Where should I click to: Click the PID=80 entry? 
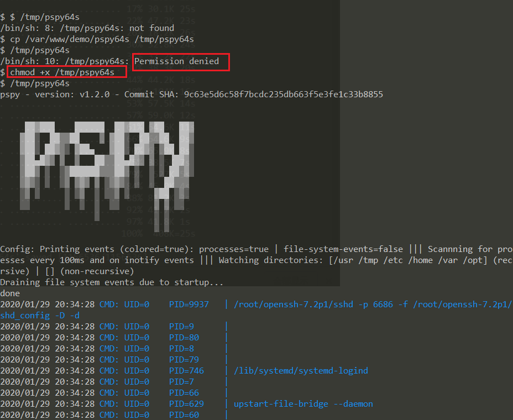(184, 338)
